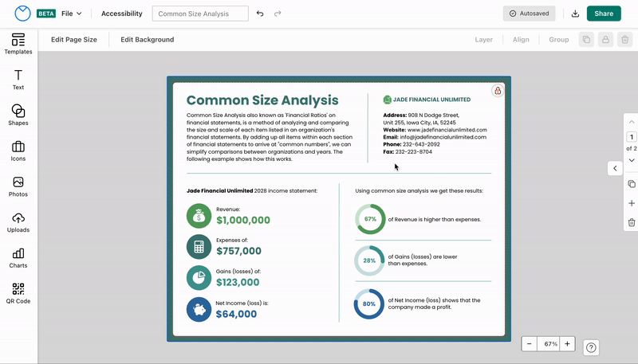Image resolution: width=638 pixels, height=364 pixels.
Task: Open the Charts panel
Action: 18,259
